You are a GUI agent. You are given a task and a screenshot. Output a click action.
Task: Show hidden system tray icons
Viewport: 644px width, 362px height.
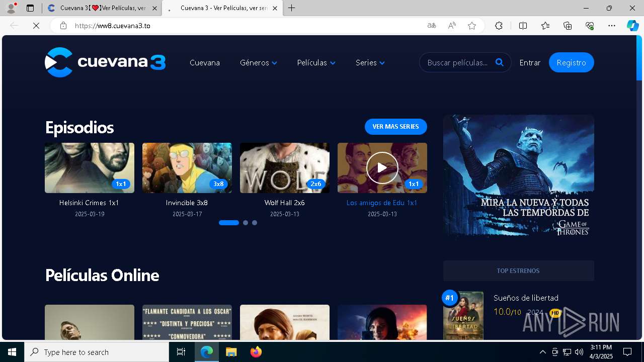pyautogui.click(x=542, y=352)
